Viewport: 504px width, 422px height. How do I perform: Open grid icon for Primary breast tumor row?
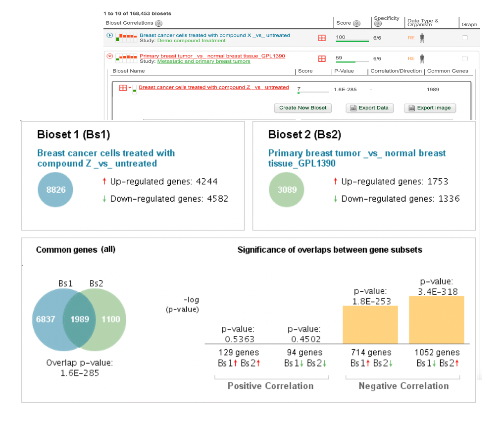(x=322, y=58)
